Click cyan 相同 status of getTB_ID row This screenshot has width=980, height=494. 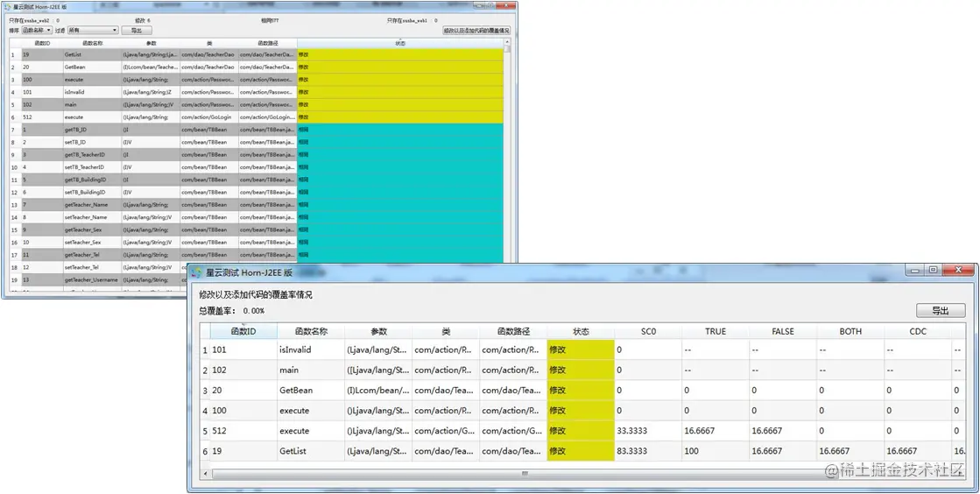tap(400, 130)
